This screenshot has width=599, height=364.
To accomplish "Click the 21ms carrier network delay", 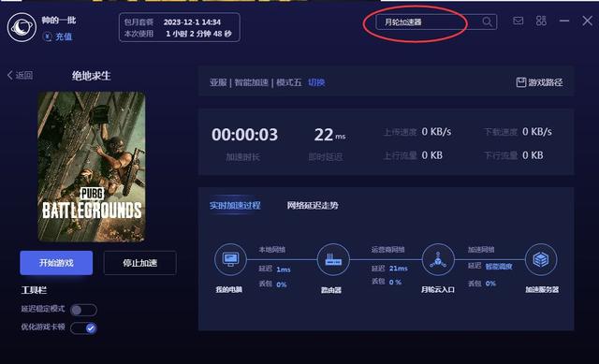I will coord(398,269).
